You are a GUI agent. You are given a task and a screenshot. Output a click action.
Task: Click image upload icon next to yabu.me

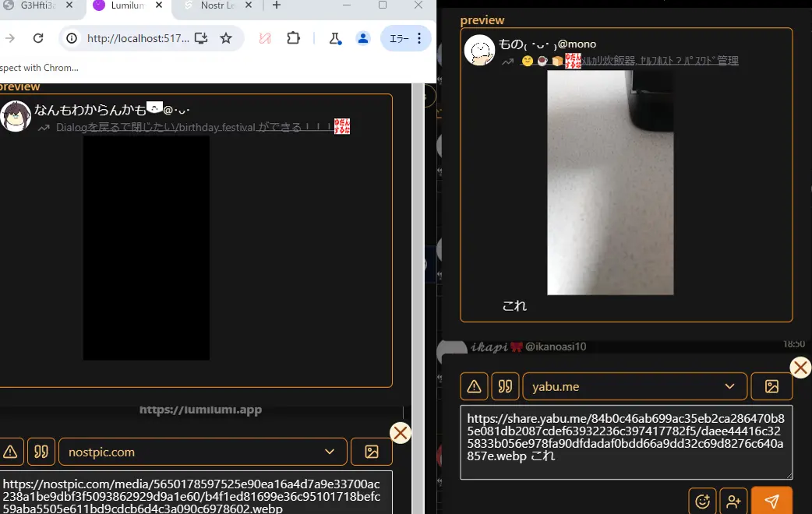click(771, 386)
